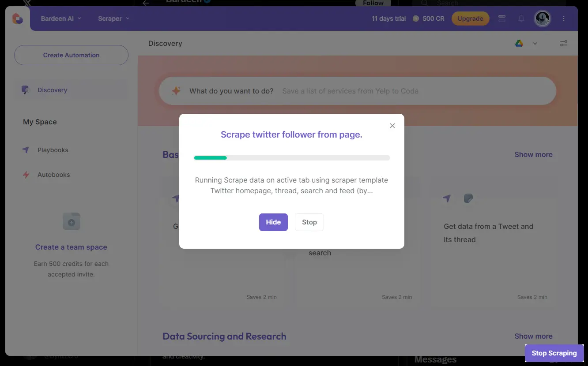Screen dimensions: 588x366
Task: Click Show more for Data Sourcing and Research
Action: tap(533, 336)
